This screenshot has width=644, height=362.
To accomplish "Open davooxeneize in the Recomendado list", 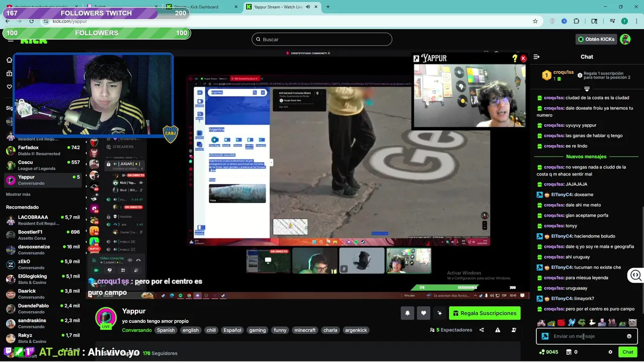I will tap(43, 250).
